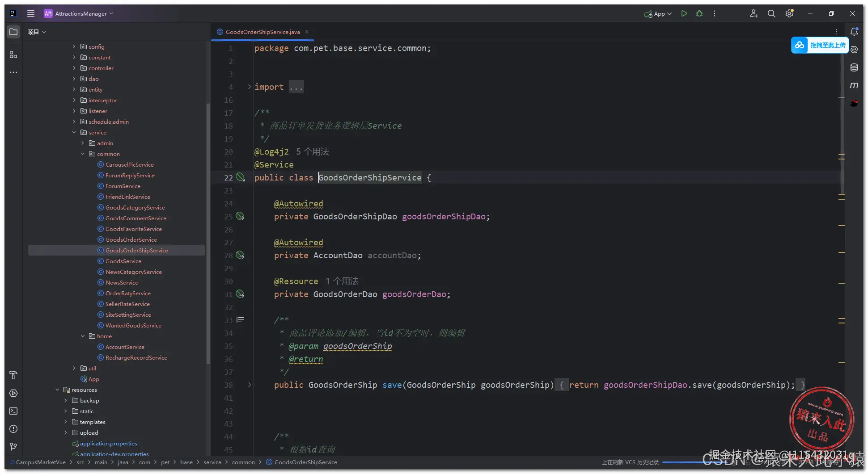Collapse the service folder

coord(74,132)
